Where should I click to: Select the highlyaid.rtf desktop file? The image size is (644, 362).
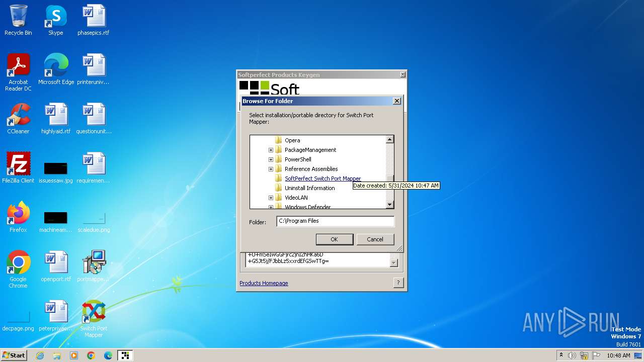56,119
